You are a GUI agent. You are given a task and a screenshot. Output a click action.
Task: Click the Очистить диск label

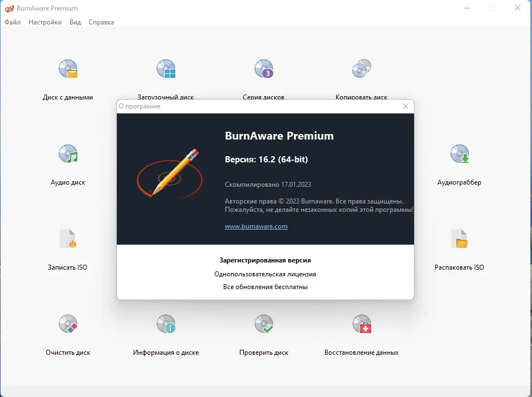click(x=68, y=353)
